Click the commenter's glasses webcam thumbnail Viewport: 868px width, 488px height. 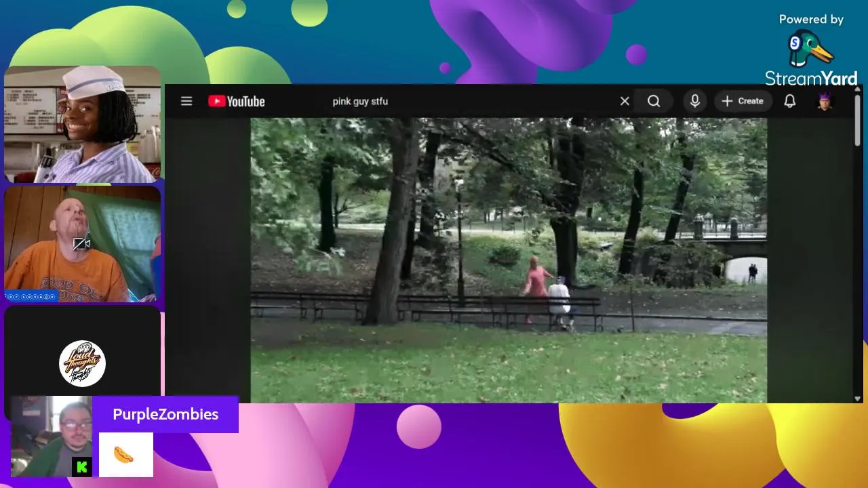pyautogui.click(x=52, y=436)
